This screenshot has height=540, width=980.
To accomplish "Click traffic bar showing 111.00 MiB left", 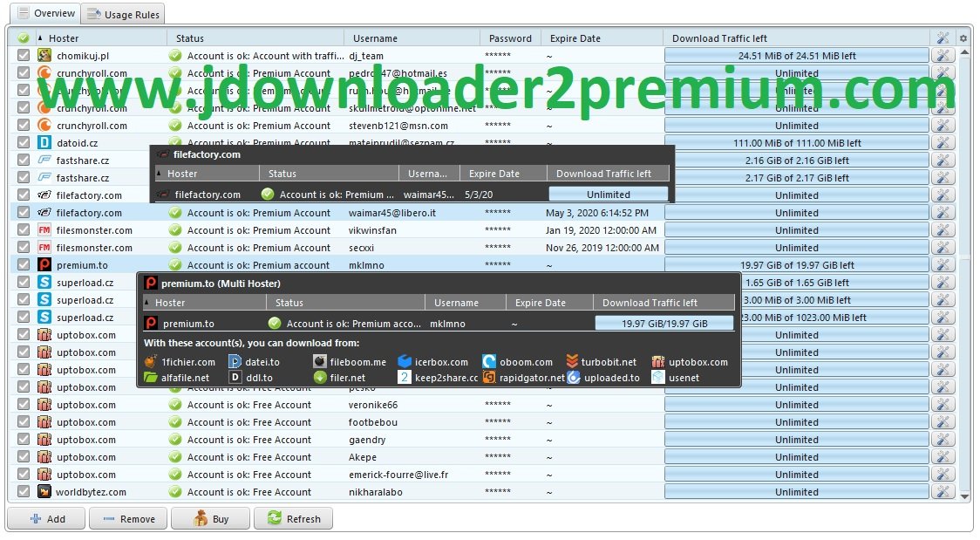I will tap(797, 142).
